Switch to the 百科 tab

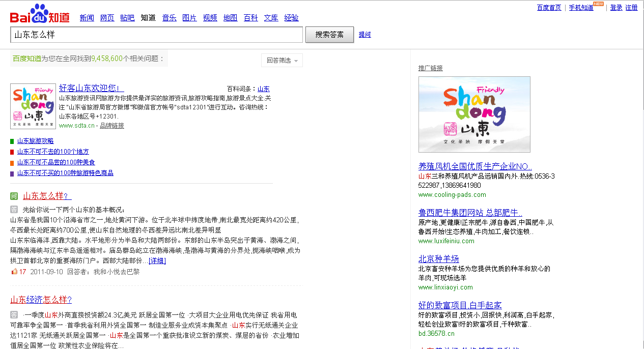point(251,18)
